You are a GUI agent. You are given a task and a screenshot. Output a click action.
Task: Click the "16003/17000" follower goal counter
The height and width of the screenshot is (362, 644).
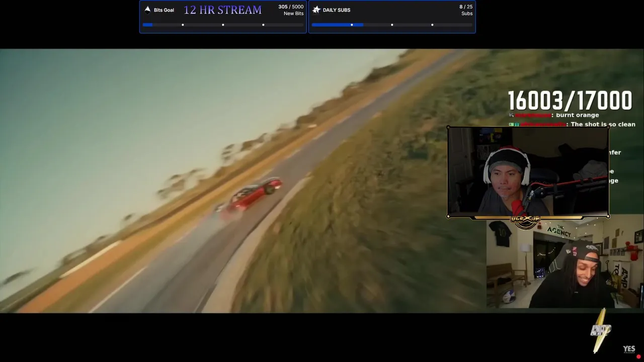(x=570, y=101)
